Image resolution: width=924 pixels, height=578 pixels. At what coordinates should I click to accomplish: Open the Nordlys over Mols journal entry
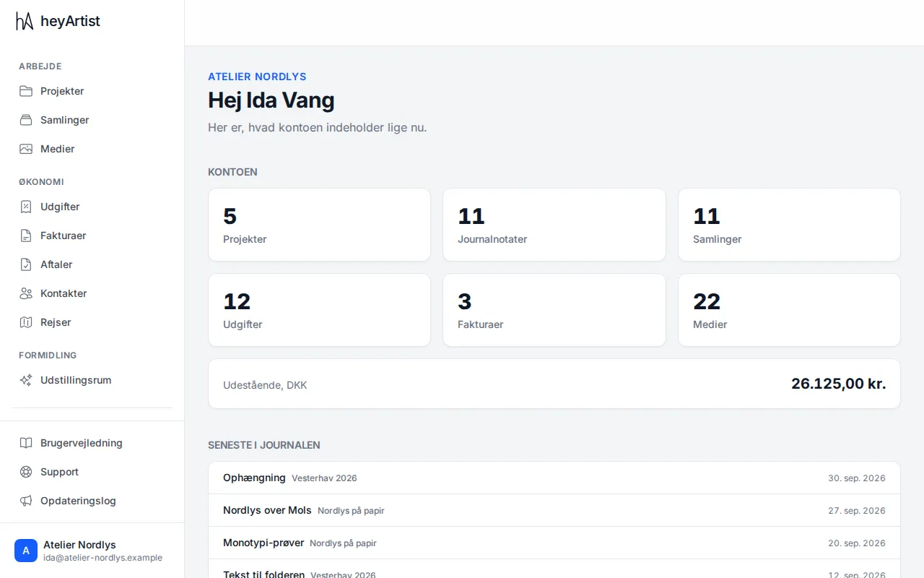[554, 510]
